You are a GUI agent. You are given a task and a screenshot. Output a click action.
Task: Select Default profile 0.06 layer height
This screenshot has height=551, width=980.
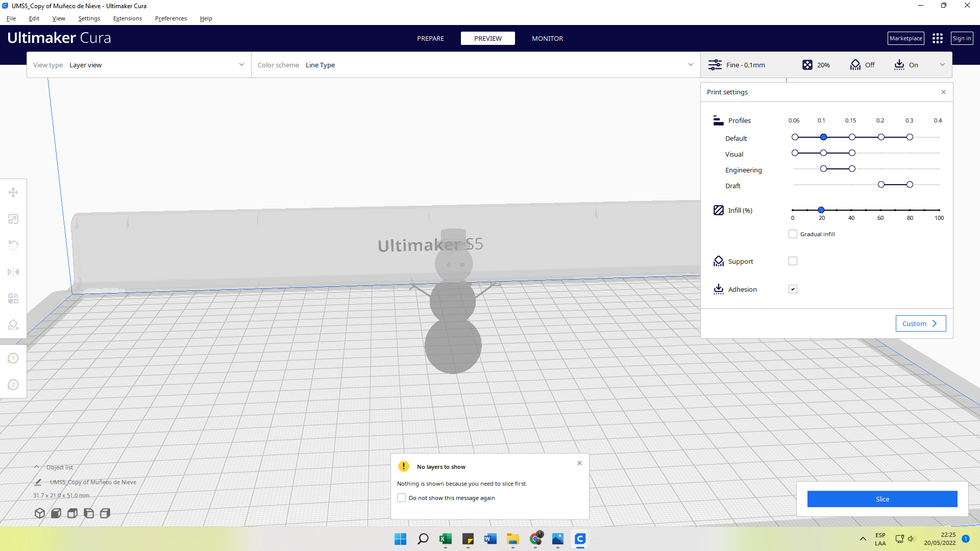(x=795, y=137)
